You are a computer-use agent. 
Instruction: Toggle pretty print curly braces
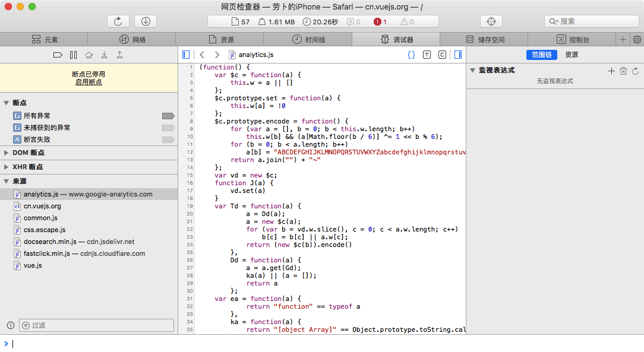411,55
